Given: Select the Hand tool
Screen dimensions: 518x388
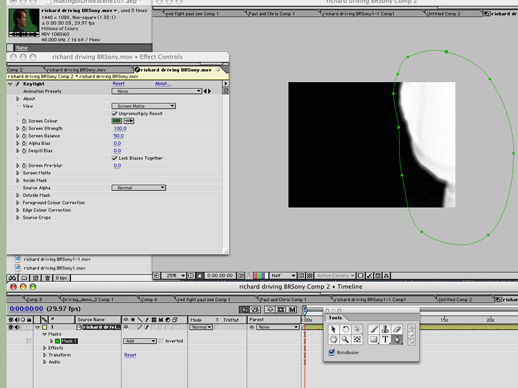Looking at the screenshot, I should tap(333, 340).
